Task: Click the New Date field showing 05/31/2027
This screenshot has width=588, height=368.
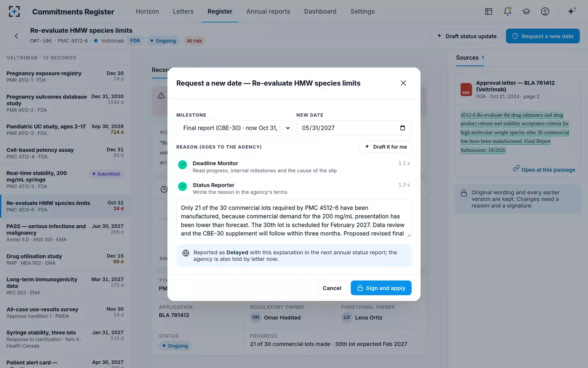Action: pyautogui.click(x=354, y=128)
